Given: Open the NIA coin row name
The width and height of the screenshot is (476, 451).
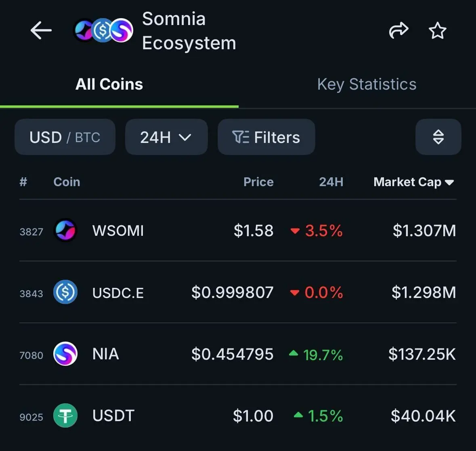Looking at the screenshot, I should coord(106,354).
